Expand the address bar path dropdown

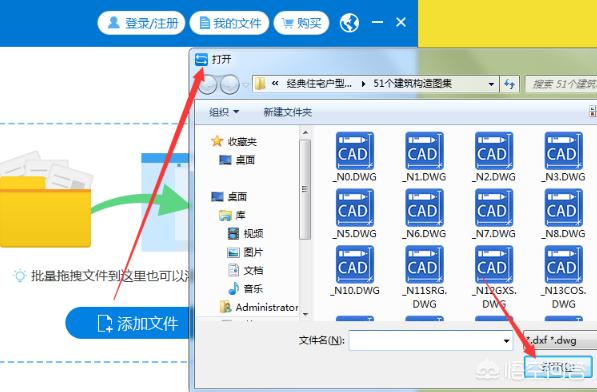[491, 84]
